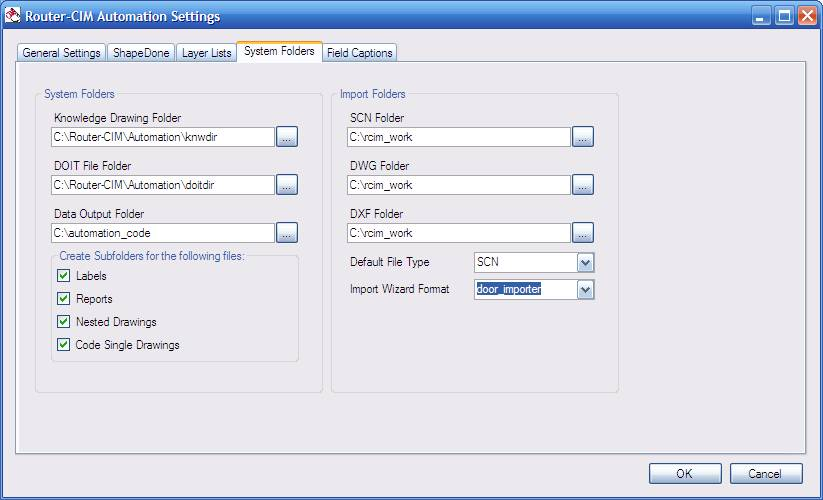Toggle the Code Single Drawings checkbox
The height and width of the screenshot is (500, 823).
(64, 345)
